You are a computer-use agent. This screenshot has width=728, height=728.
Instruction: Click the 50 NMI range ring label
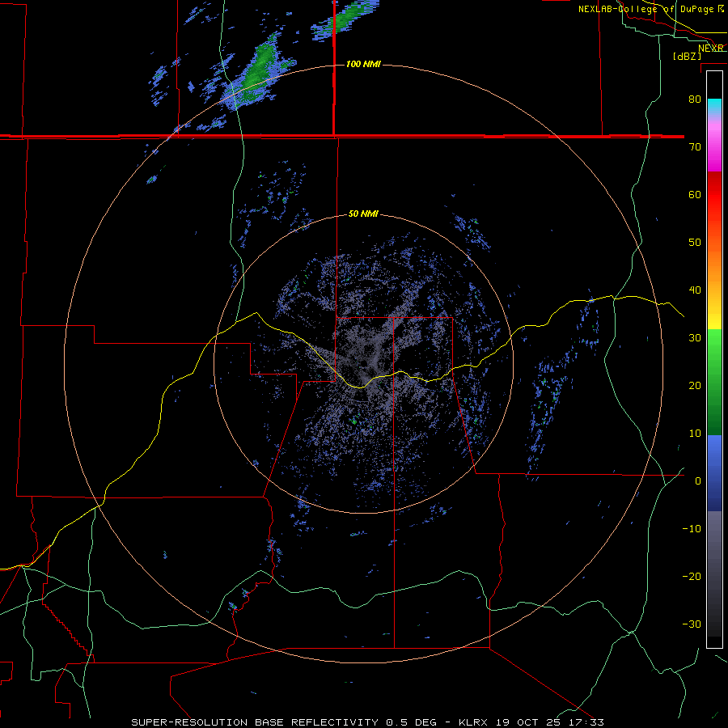363,214
